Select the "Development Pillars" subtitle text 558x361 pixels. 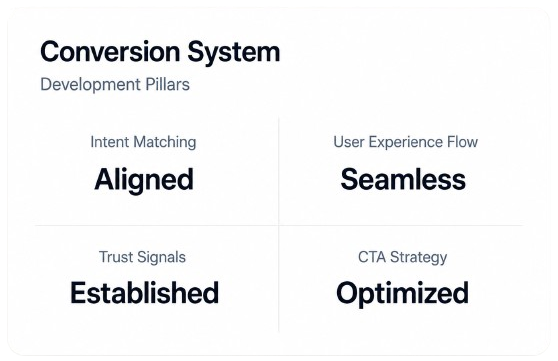pyautogui.click(x=115, y=85)
